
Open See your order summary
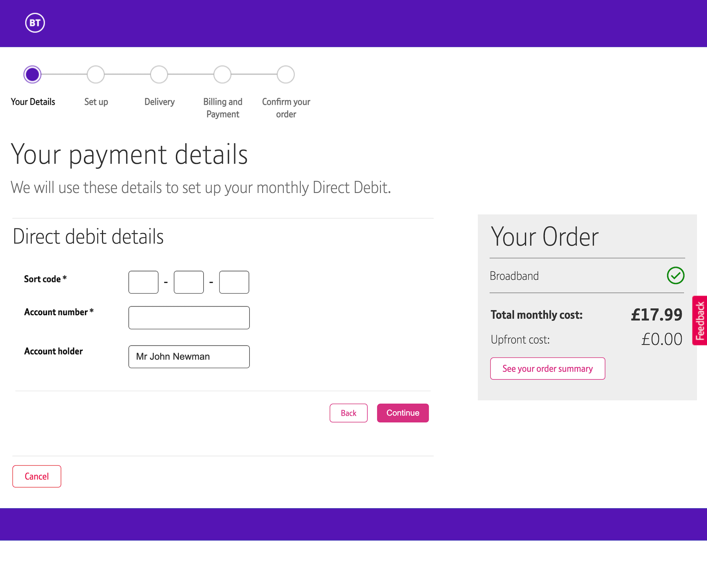(547, 369)
